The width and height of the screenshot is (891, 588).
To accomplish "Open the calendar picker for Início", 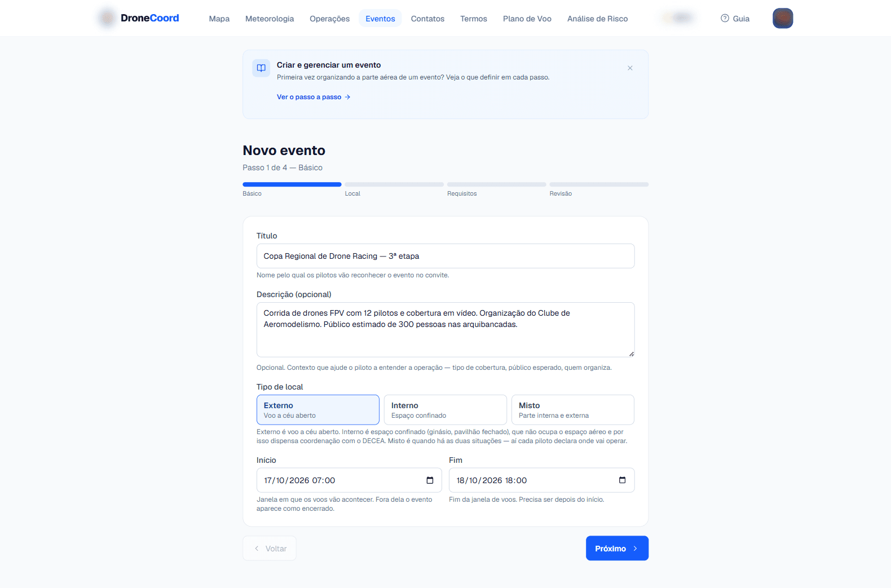I will click(430, 480).
